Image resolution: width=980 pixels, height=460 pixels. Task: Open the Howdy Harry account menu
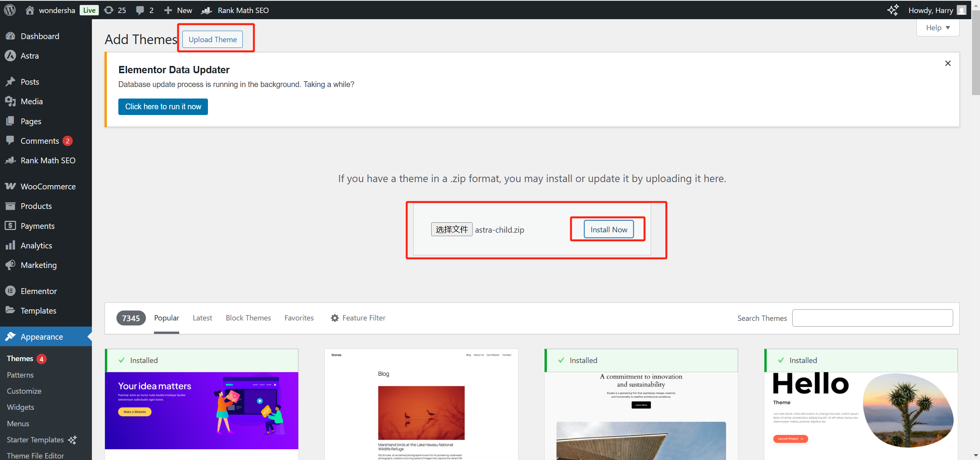click(x=932, y=10)
